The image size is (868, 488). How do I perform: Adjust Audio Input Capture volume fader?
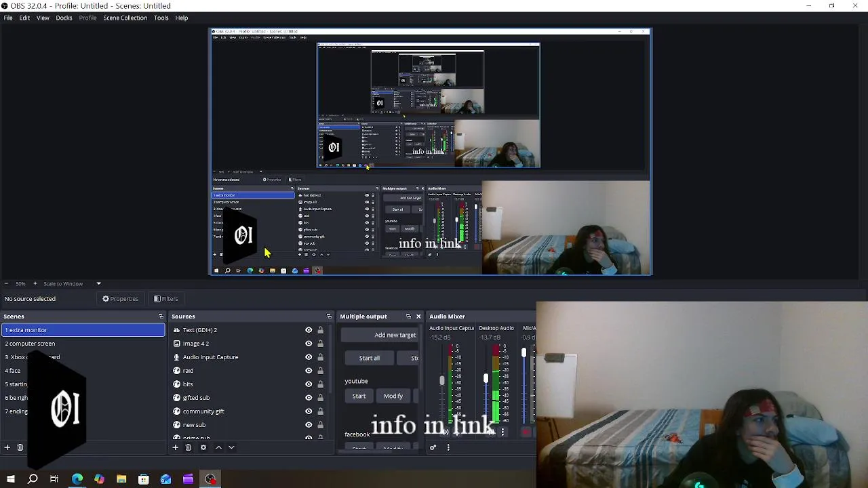coord(442,381)
